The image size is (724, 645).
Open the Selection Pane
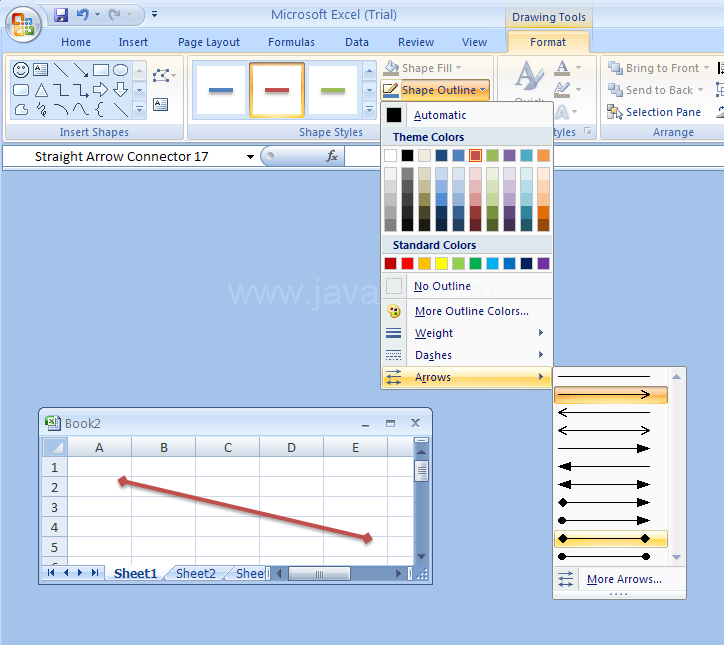point(654,112)
